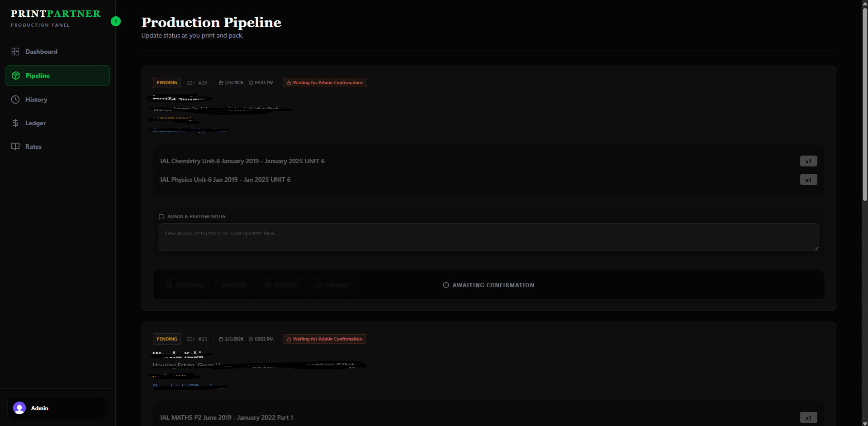868x426 pixels.
Task: Click the dimmed Binding stage button
Action: tap(234, 285)
